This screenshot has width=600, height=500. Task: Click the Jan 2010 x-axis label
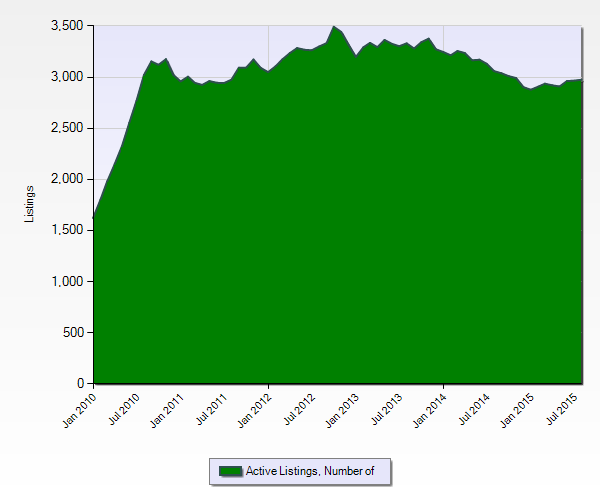(79, 410)
